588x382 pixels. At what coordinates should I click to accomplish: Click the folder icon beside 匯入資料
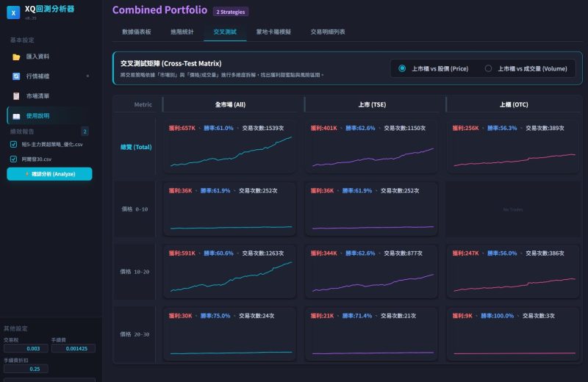(16, 57)
